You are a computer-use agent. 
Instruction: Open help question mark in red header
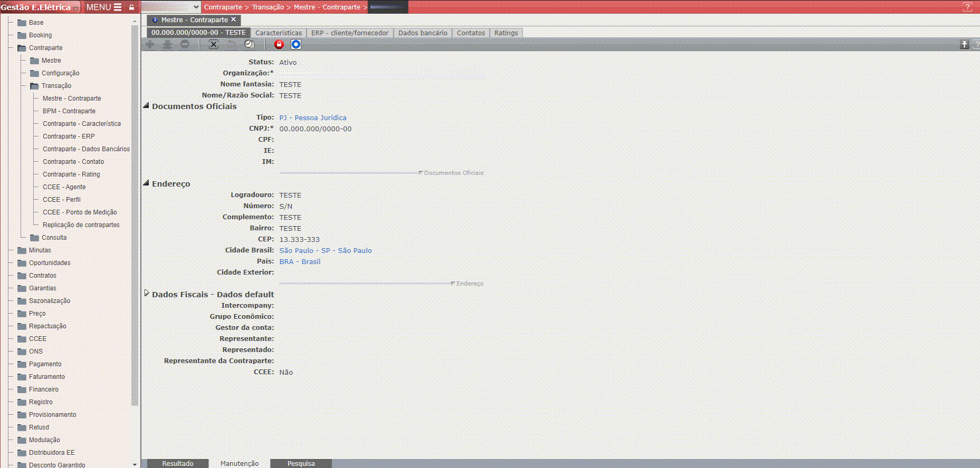click(x=967, y=7)
